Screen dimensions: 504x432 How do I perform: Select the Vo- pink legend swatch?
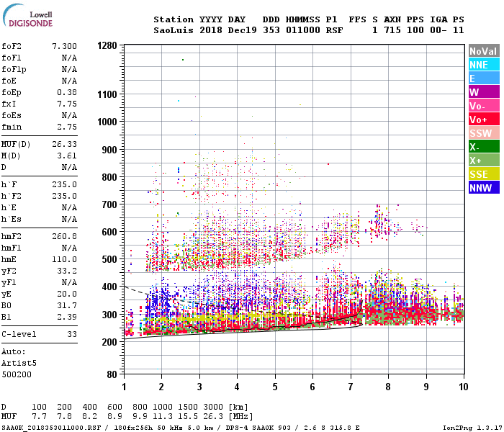tap(484, 106)
